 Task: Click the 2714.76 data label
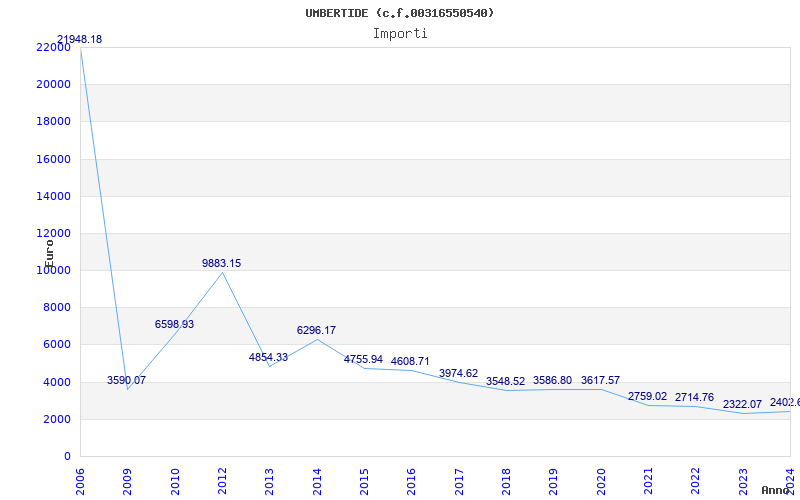pyautogui.click(x=694, y=397)
